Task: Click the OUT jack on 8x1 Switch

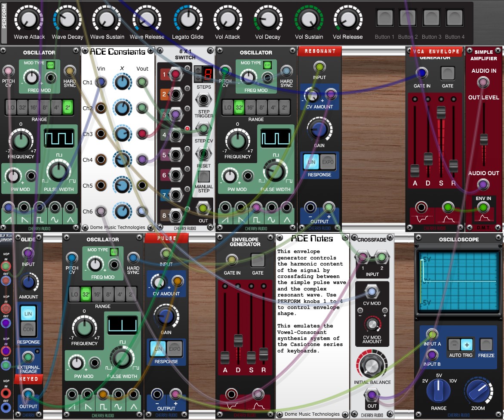Action: coord(203,208)
